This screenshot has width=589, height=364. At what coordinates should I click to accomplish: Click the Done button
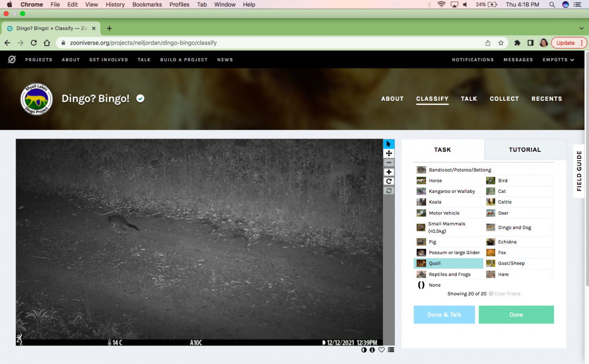[x=516, y=315]
